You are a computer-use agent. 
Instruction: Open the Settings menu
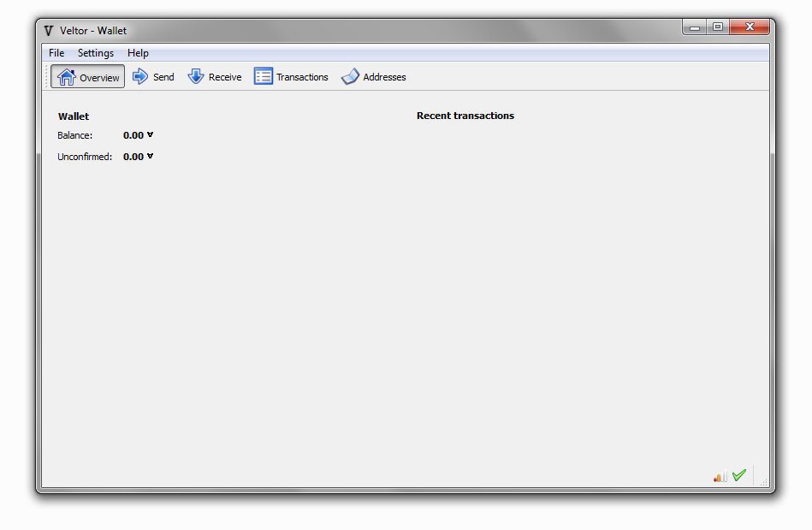96,53
